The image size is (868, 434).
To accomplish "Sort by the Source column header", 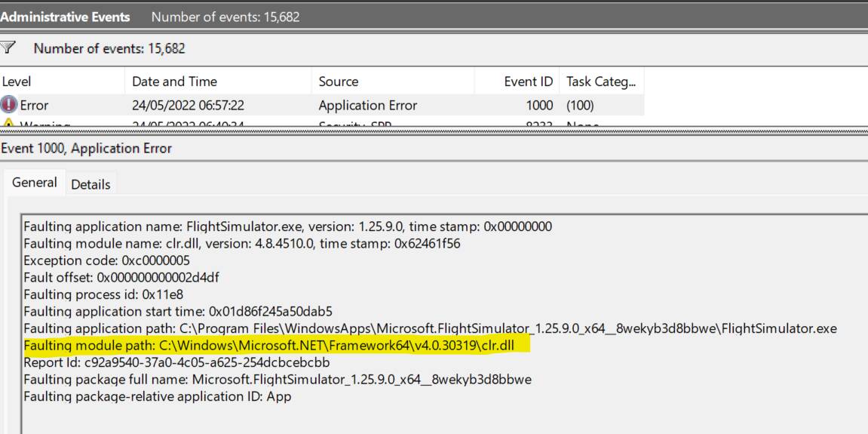I will tap(339, 82).
